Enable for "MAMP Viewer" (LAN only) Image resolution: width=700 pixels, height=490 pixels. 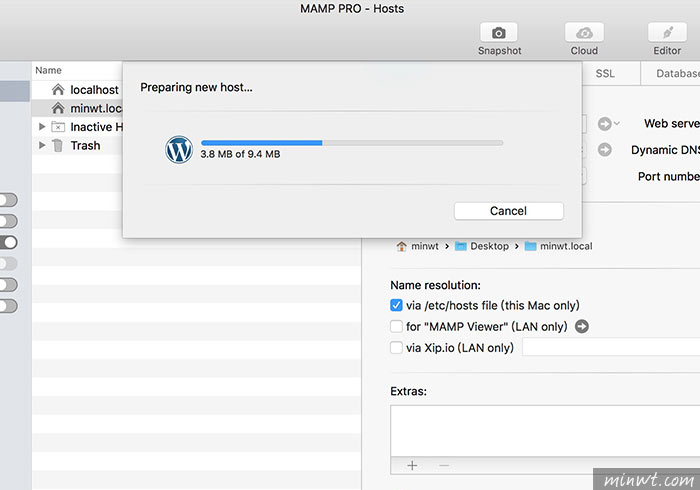point(396,327)
